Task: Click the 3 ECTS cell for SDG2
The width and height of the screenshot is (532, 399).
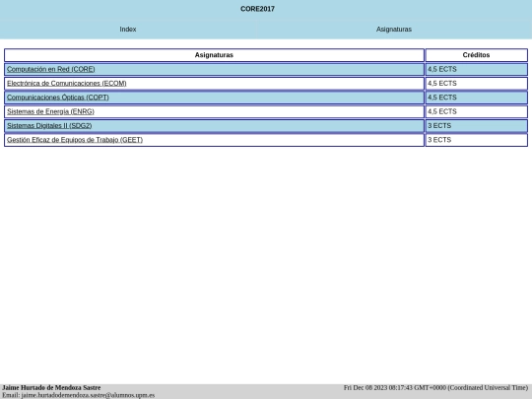Action: click(x=477, y=126)
